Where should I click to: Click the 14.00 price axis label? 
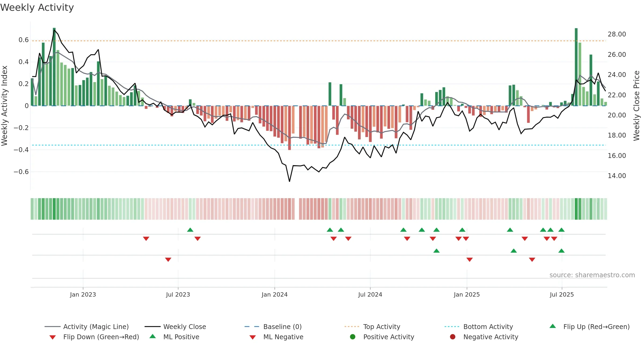tap(617, 176)
